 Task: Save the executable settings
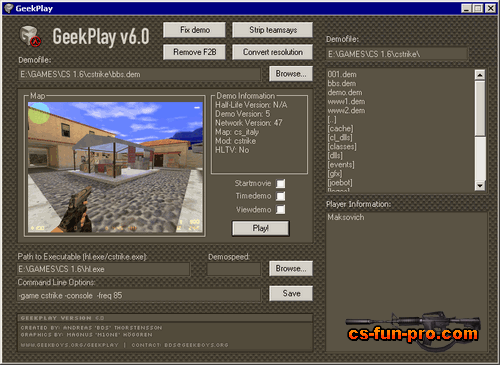pos(291,293)
